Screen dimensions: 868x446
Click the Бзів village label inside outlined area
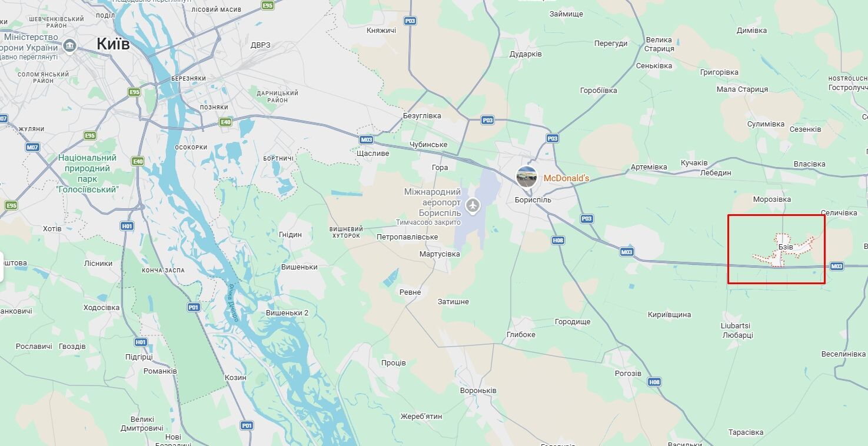786,247
